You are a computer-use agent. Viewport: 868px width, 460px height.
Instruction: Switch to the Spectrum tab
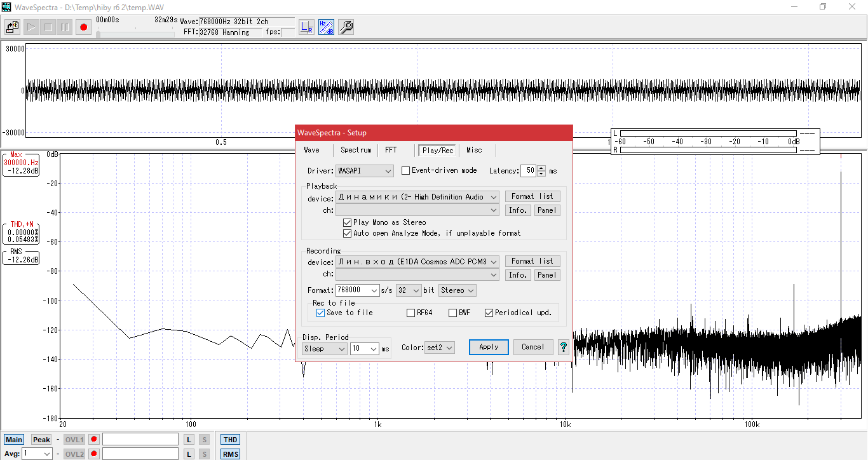point(355,150)
